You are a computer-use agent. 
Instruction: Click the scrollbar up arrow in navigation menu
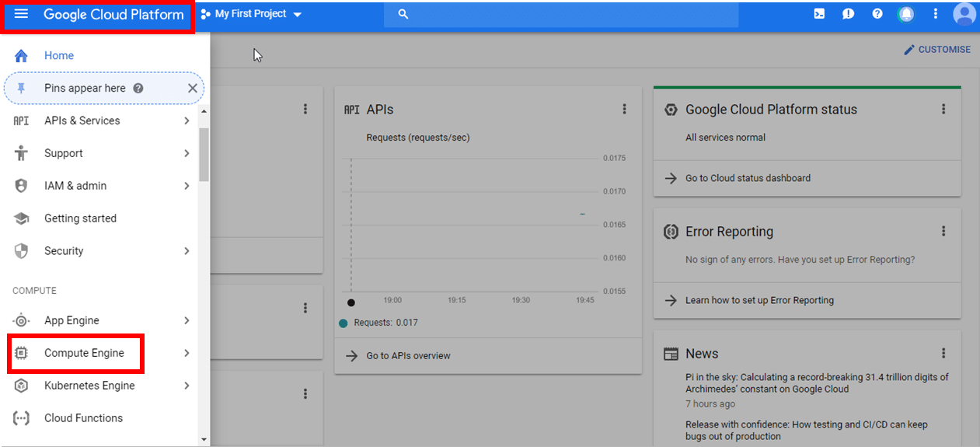click(204, 111)
